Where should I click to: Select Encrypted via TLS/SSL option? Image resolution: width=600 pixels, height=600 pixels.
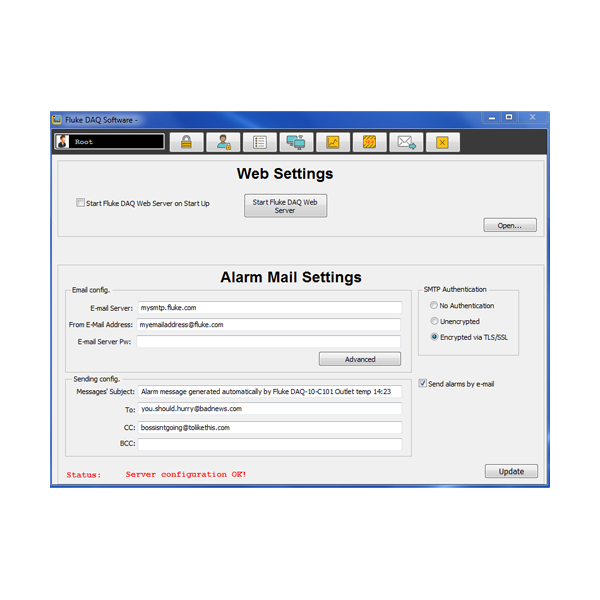tap(434, 337)
